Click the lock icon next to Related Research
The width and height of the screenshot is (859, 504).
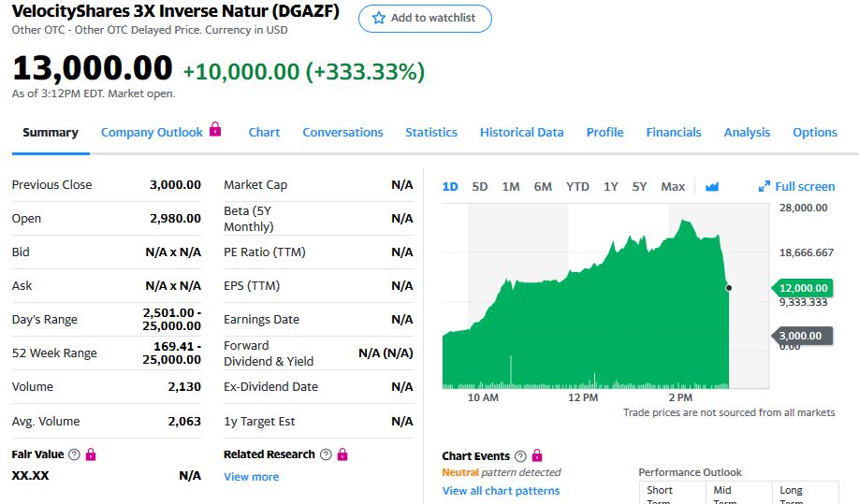(x=342, y=454)
